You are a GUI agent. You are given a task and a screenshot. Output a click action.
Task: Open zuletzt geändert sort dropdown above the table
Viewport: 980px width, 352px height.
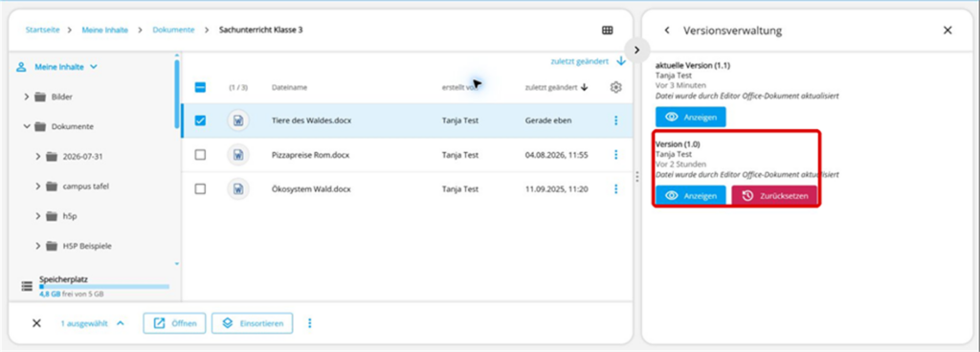pyautogui.click(x=579, y=61)
